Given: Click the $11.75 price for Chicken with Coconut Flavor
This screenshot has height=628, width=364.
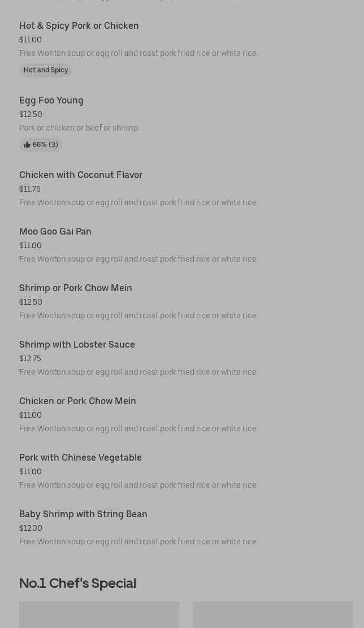Looking at the screenshot, I should tap(30, 189).
